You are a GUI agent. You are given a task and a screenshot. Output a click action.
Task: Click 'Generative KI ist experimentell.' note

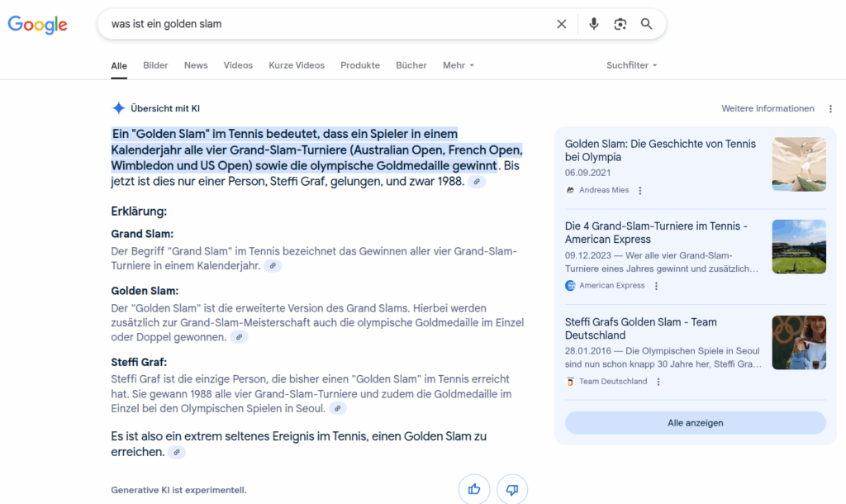[178, 490]
